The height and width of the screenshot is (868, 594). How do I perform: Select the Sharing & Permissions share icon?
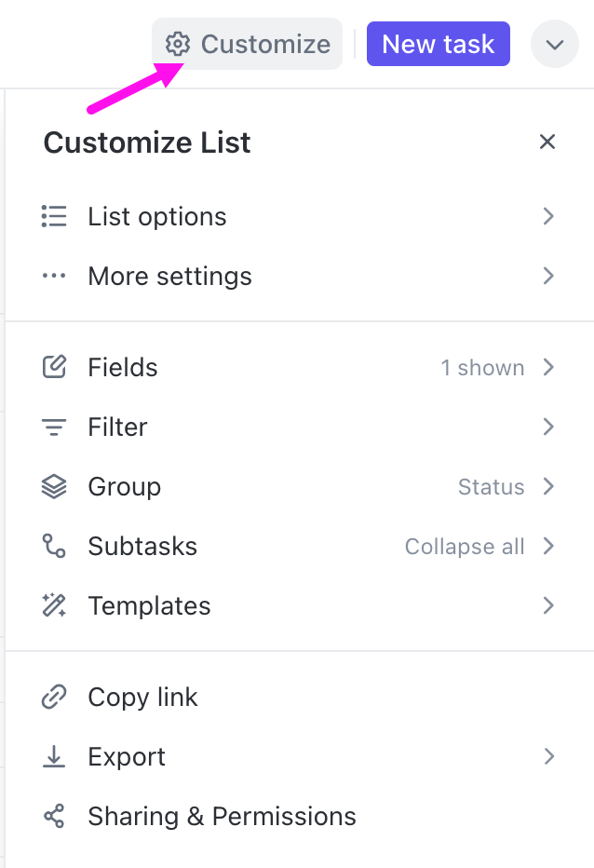click(x=54, y=816)
